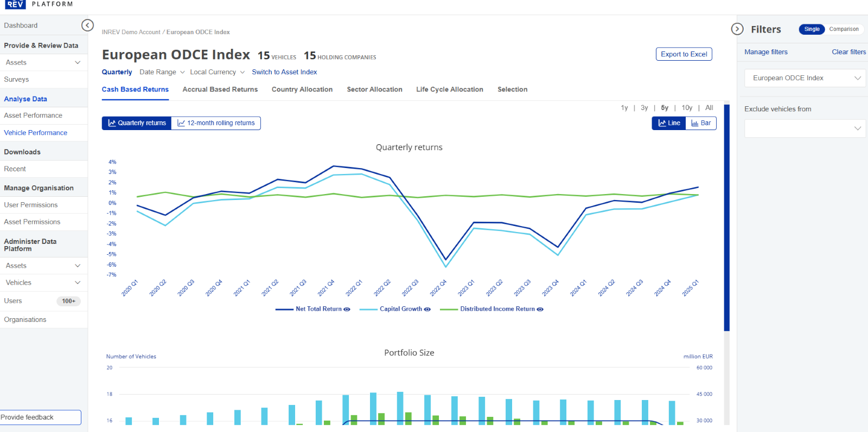The height and width of the screenshot is (432, 868).
Task: Select the Line chart view icon
Action: pos(669,123)
